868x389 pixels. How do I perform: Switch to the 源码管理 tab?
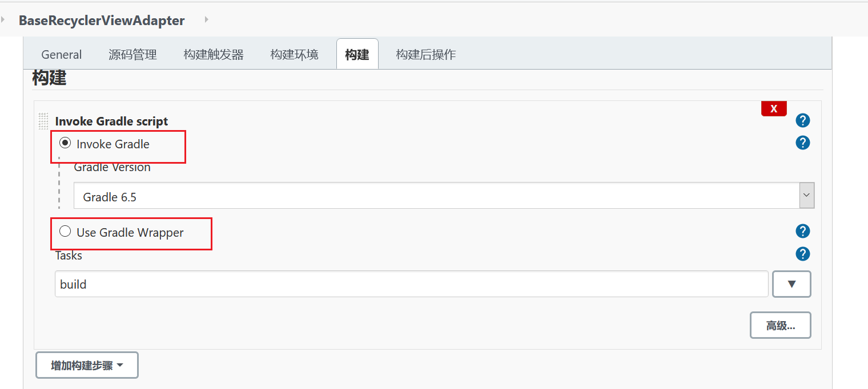point(132,54)
